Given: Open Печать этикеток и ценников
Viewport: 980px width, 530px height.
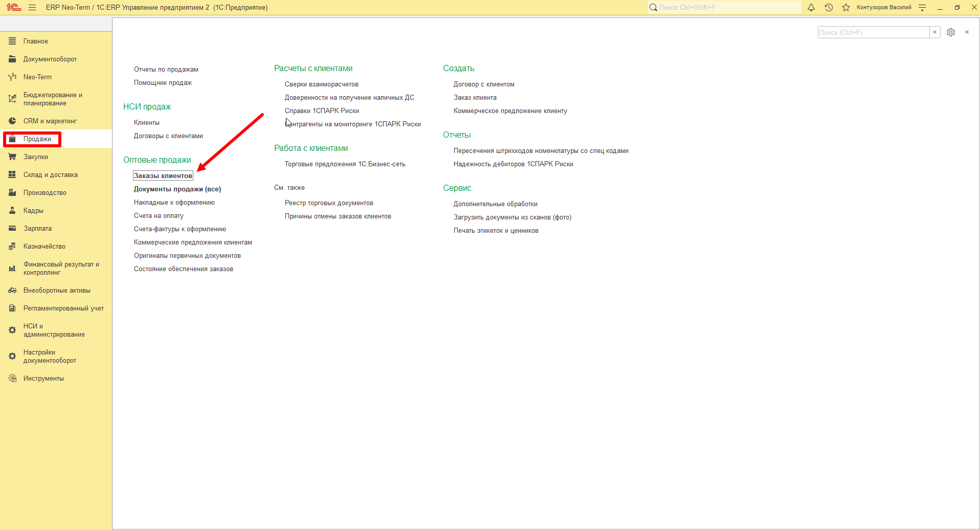Looking at the screenshot, I should 496,231.
